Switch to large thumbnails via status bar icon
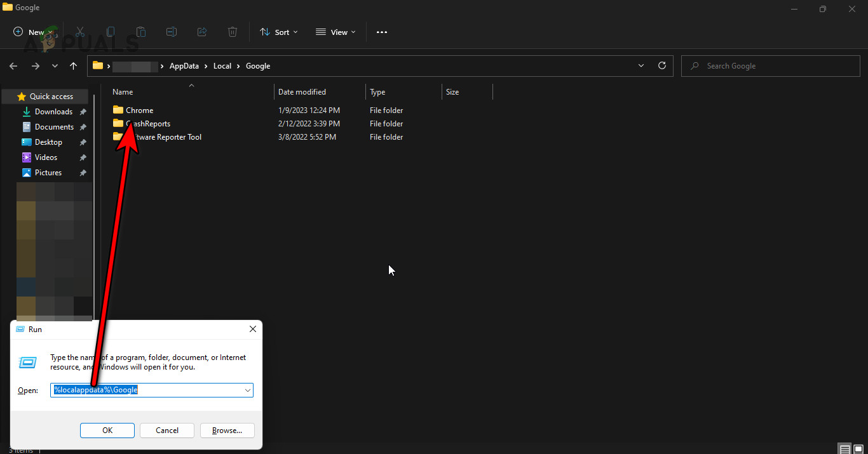This screenshot has width=868, height=454. pos(858,448)
